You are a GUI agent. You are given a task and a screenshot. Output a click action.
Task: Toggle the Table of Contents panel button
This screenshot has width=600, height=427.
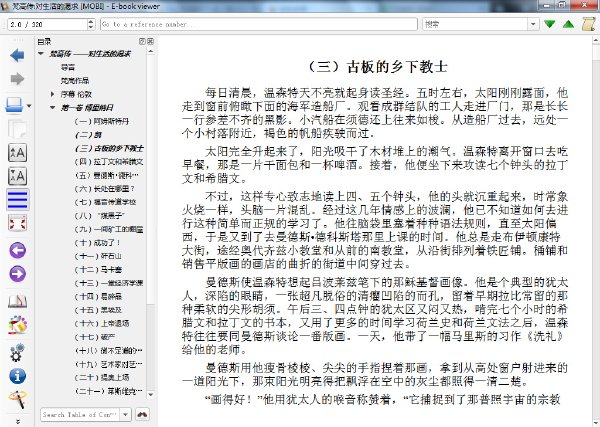pos(17,200)
